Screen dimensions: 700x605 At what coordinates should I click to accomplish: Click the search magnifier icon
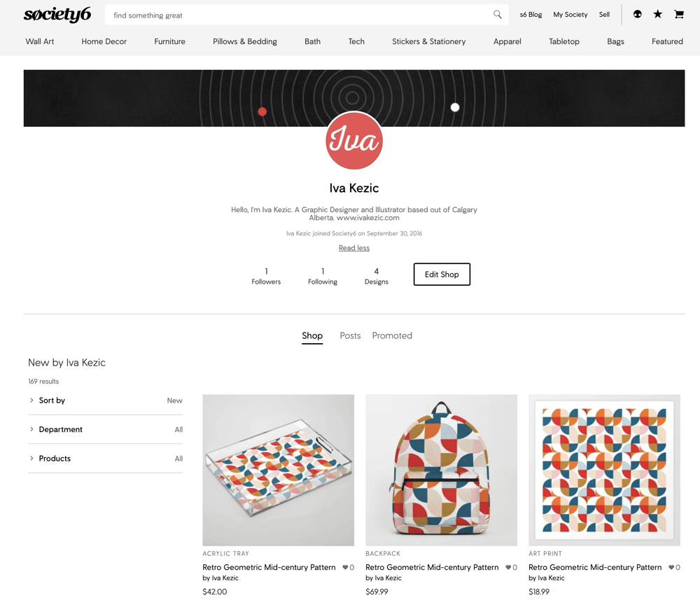(497, 15)
